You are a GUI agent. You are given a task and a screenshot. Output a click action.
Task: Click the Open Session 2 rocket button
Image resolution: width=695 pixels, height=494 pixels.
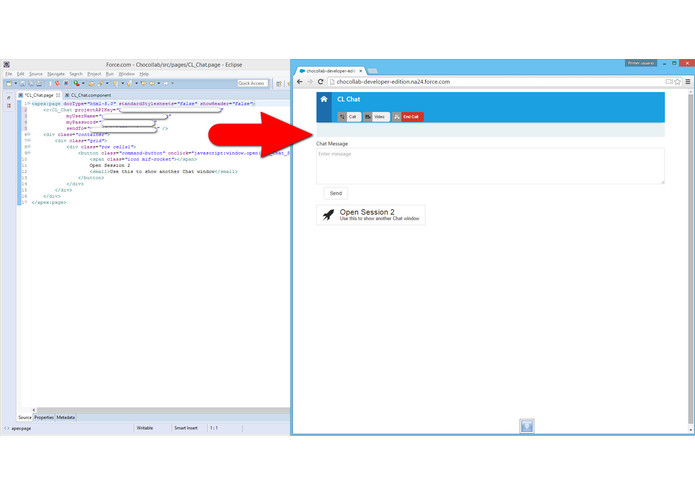(x=371, y=215)
